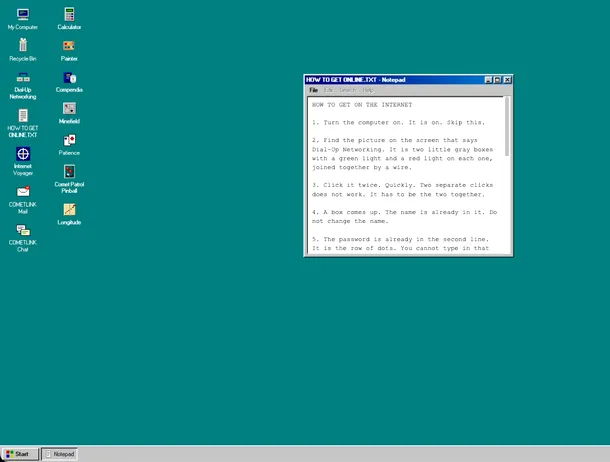Select the Internet Voyager browser icon
The height and width of the screenshot is (462, 610).
pos(23,161)
